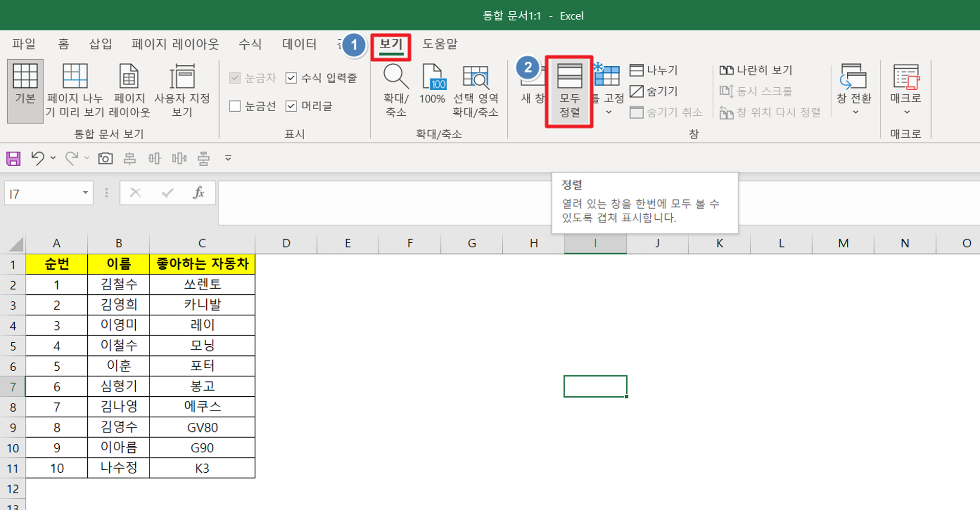Open the redo history dropdown arrow
The image size is (980, 510).
87,159
